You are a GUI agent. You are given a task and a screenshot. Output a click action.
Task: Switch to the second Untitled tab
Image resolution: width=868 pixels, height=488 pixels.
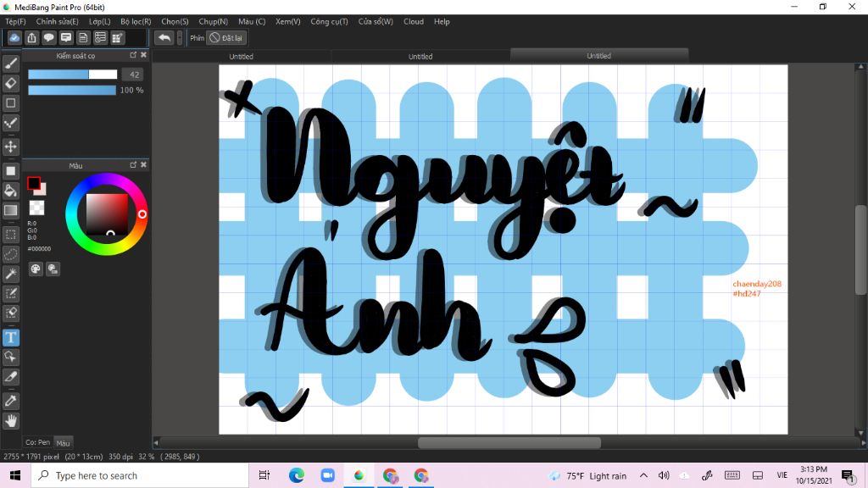click(420, 56)
